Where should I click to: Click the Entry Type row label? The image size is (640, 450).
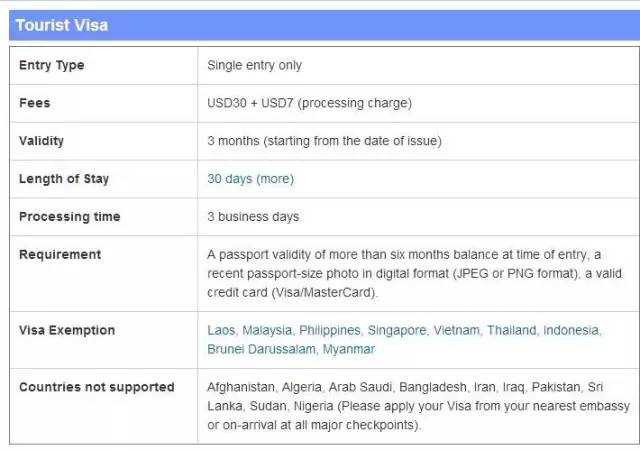[52, 65]
